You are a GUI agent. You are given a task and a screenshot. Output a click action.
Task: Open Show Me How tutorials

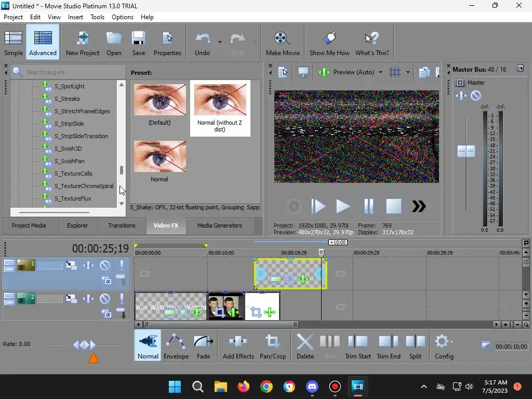coord(329,43)
